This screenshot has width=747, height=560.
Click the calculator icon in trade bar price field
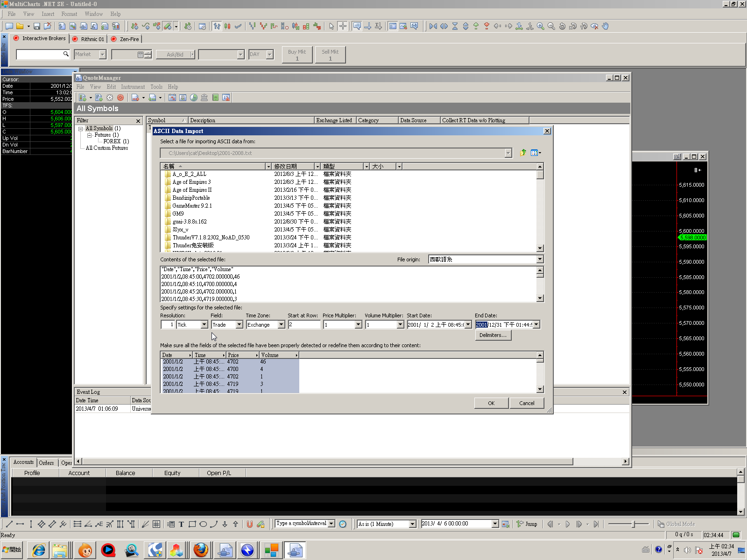click(141, 55)
